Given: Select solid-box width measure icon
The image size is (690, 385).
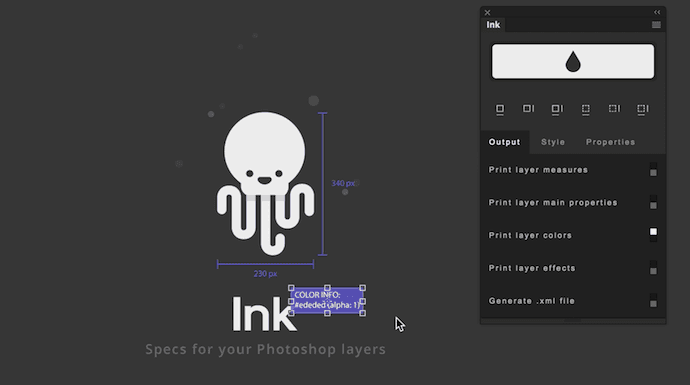Looking at the screenshot, I should [x=500, y=110].
